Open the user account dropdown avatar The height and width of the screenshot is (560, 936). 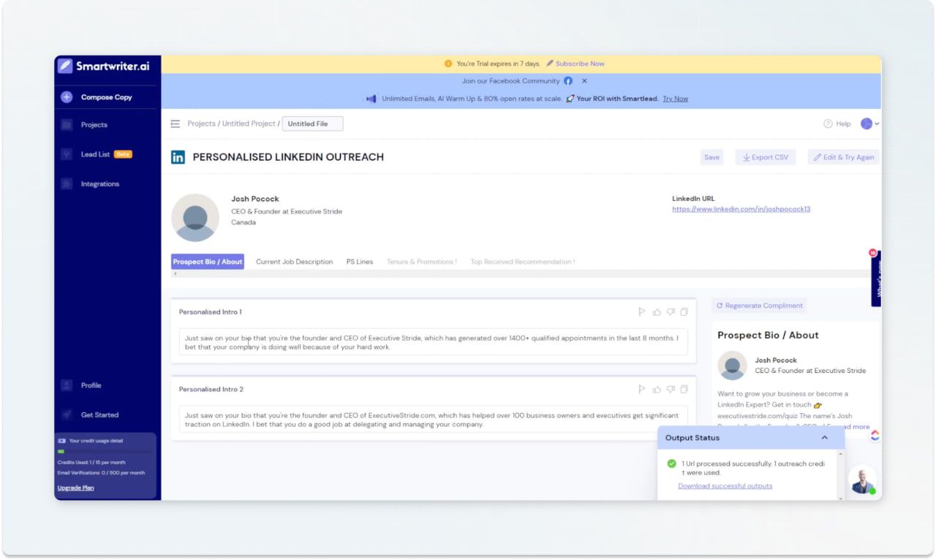(x=867, y=124)
